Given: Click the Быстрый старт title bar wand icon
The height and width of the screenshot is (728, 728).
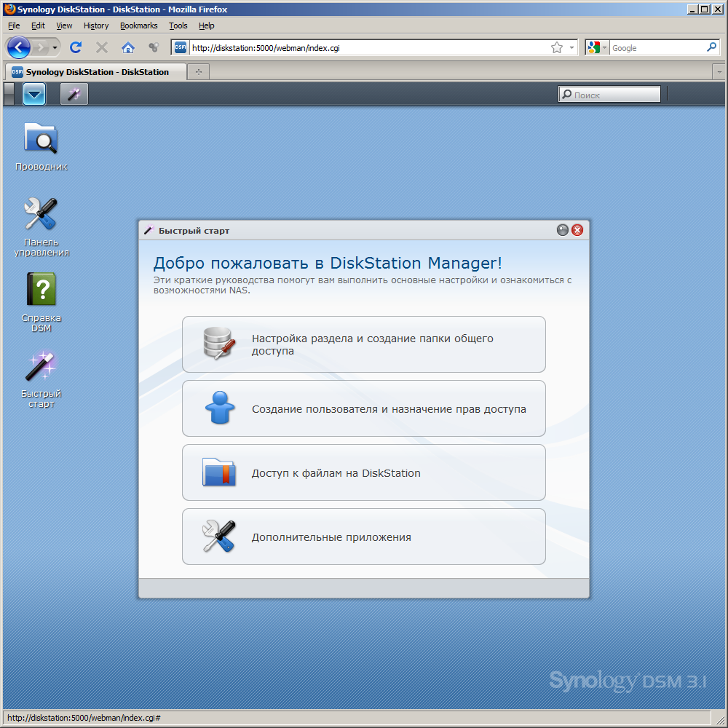Looking at the screenshot, I should pos(149,230).
